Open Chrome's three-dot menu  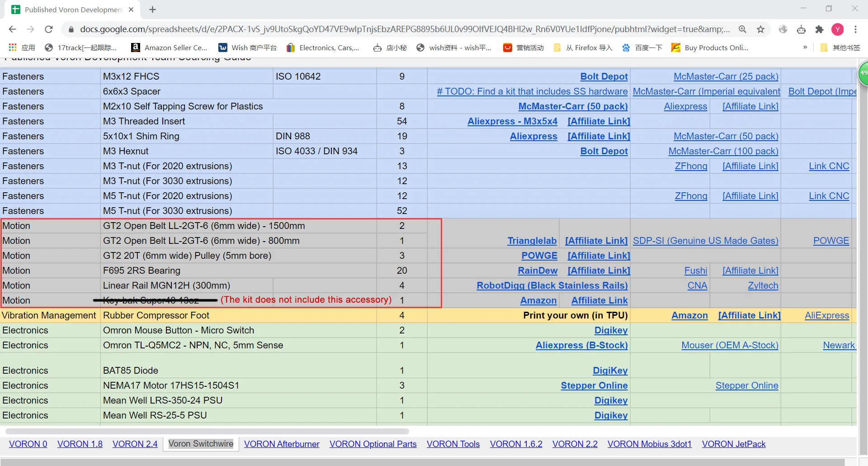[x=855, y=29]
